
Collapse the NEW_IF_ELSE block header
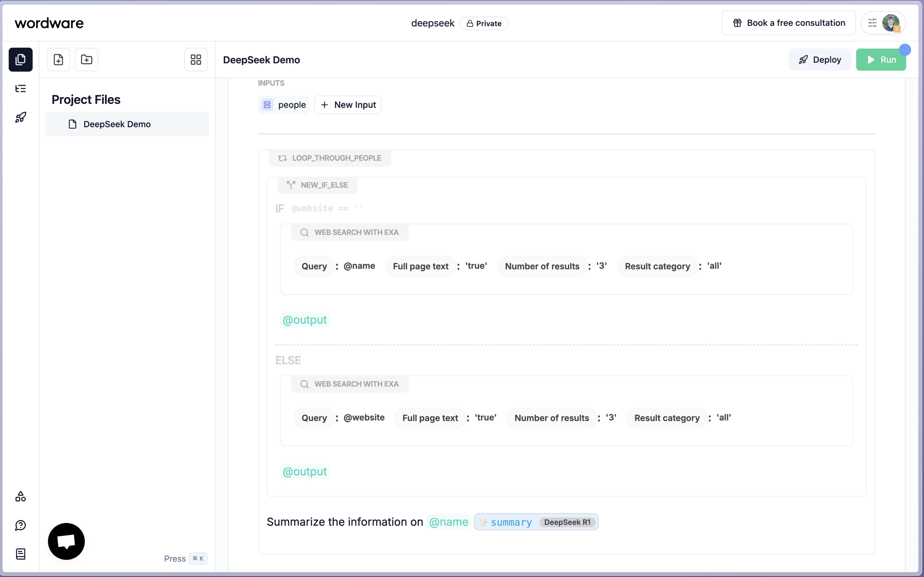[317, 185]
